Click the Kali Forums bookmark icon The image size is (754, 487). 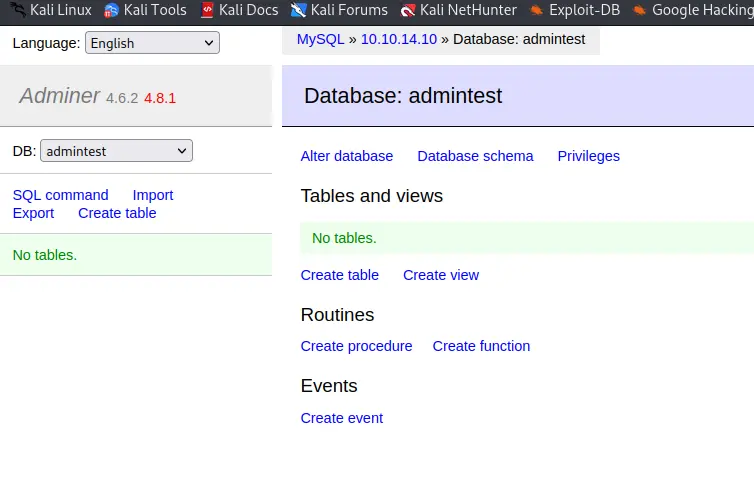pos(298,10)
